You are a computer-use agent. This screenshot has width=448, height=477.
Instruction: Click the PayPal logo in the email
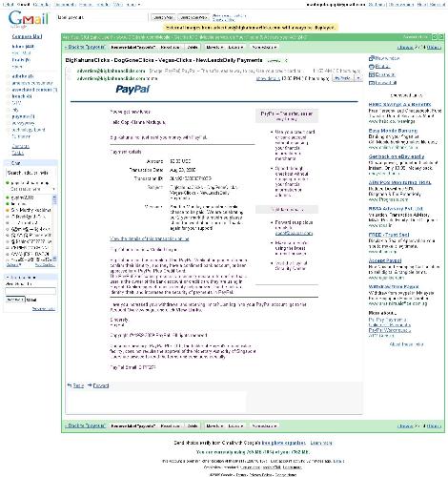(x=132, y=90)
